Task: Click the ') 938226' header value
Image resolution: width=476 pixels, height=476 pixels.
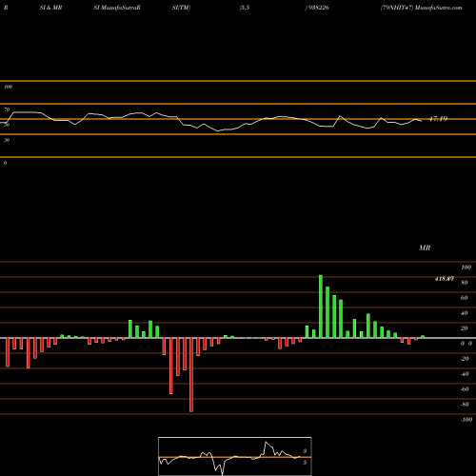Action: pyautogui.click(x=317, y=8)
